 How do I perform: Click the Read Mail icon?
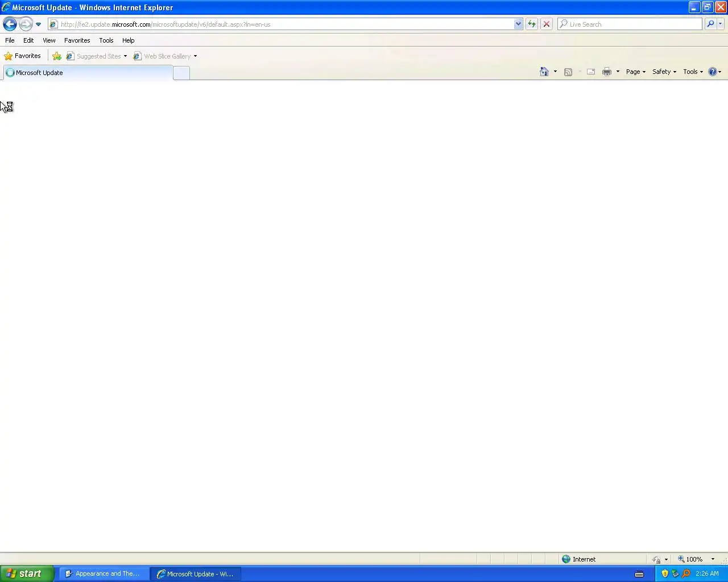591,72
